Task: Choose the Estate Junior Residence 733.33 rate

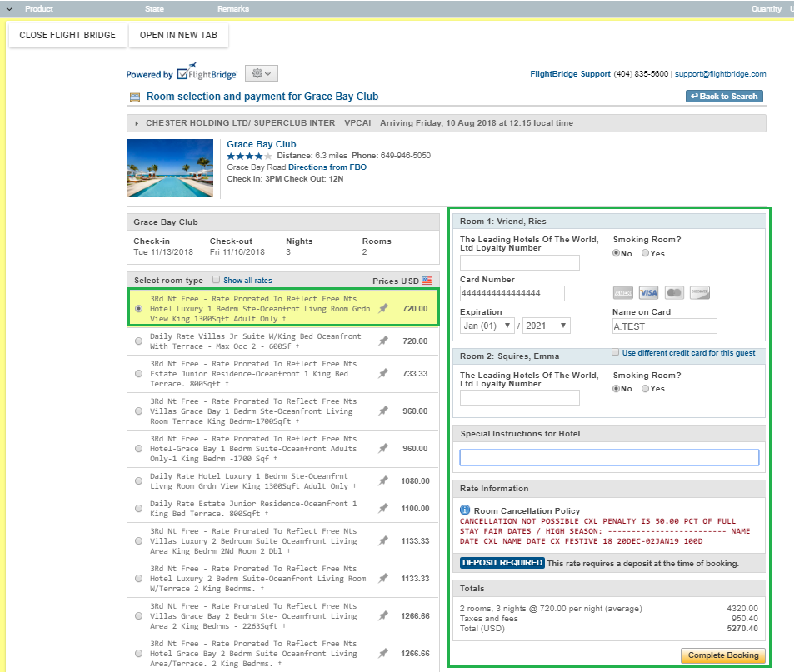Action: tap(139, 373)
